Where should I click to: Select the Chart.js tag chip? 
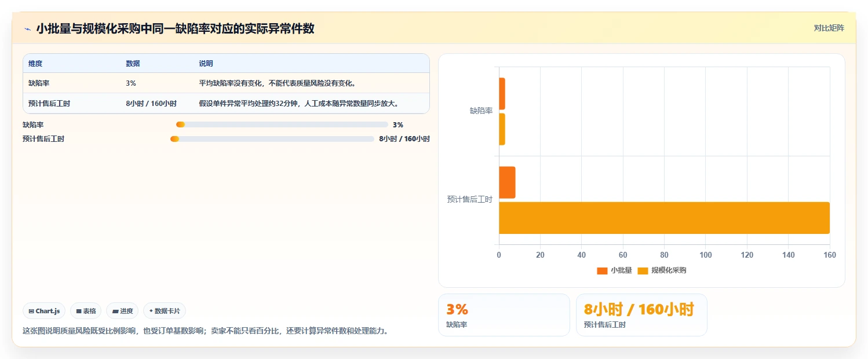(45, 311)
